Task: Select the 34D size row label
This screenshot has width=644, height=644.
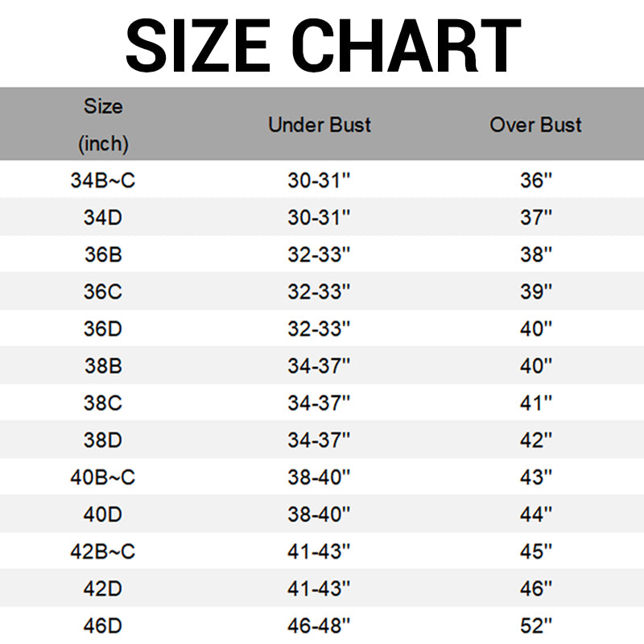Action: (x=103, y=217)
